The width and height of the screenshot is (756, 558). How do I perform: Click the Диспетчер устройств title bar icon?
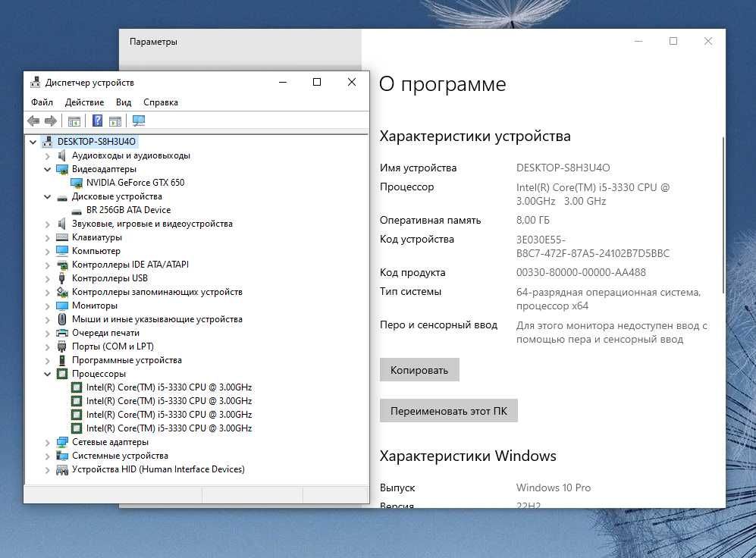click(35, 83)
